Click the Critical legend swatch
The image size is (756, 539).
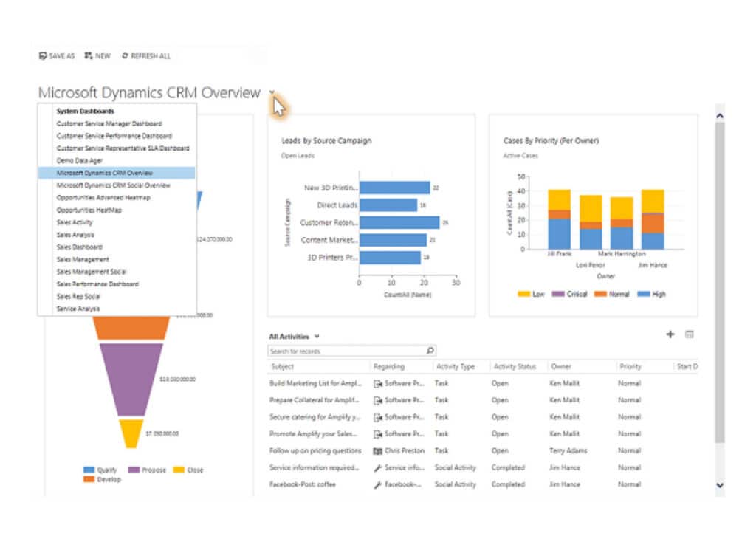(558, 294)
